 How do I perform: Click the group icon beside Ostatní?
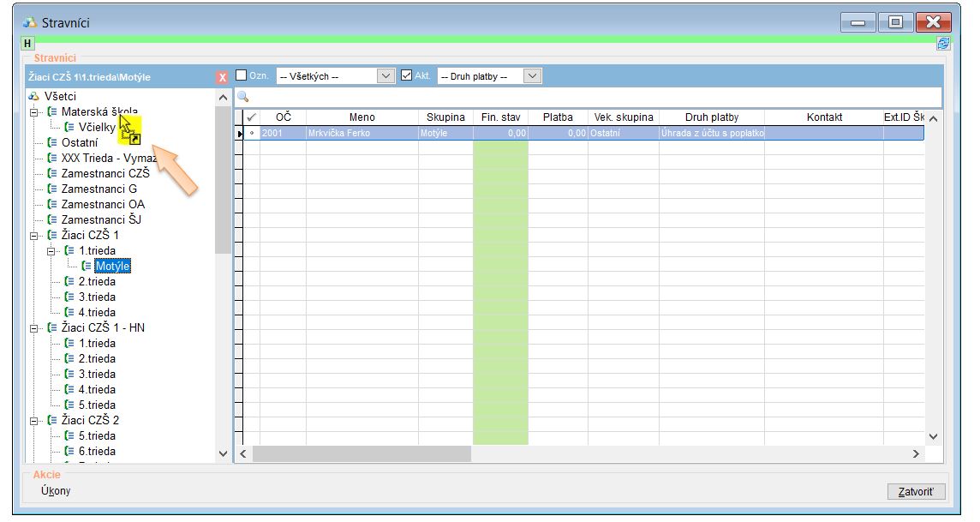[x=52, y=142]
